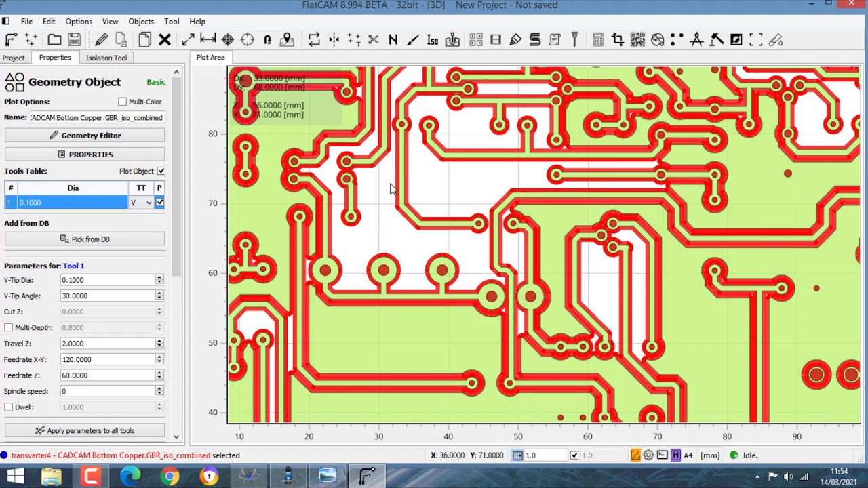Tick the Dwell checkbox
Screen dimensions: 868x488
click(x=9, y=407)
